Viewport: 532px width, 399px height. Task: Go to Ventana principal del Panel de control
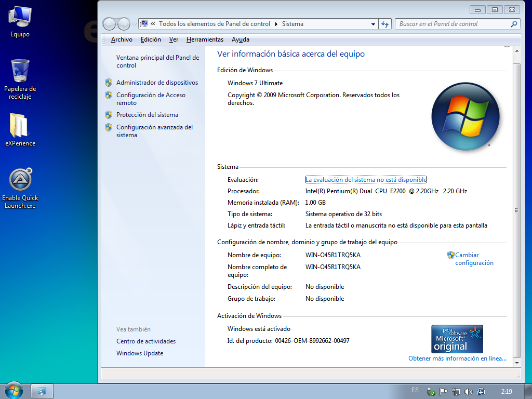(x=157, y=61)
